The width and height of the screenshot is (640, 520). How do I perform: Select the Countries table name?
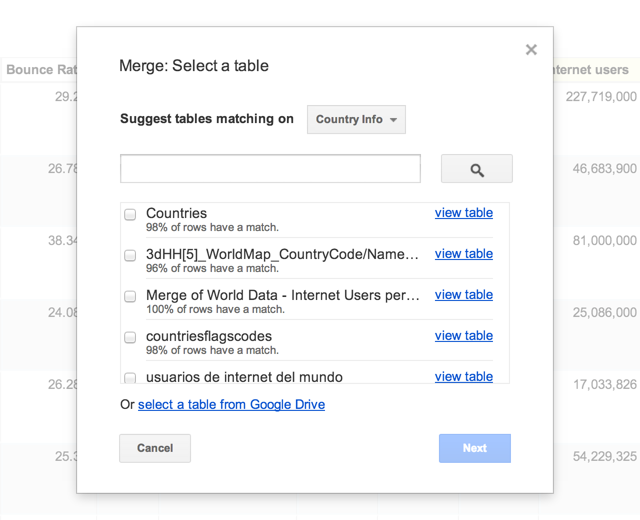pyautogui.click(x=176, y=213)
